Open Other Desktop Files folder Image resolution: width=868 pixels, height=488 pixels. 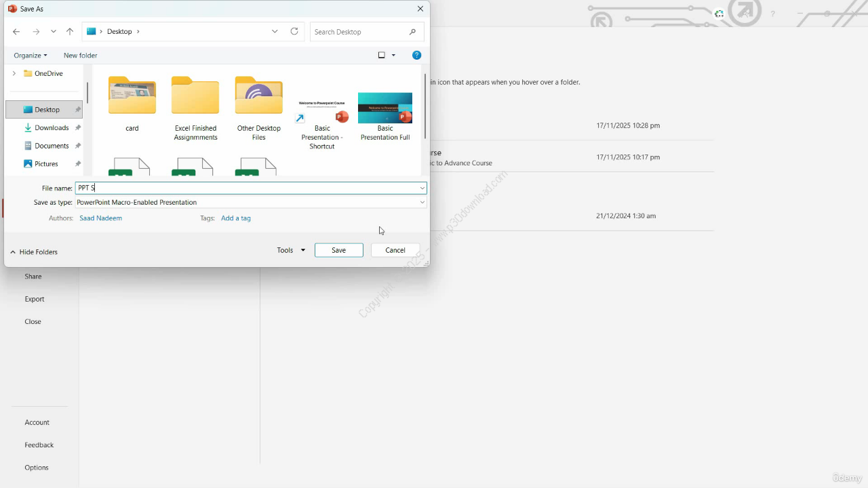pyautogui.click(x=258, y=108)
